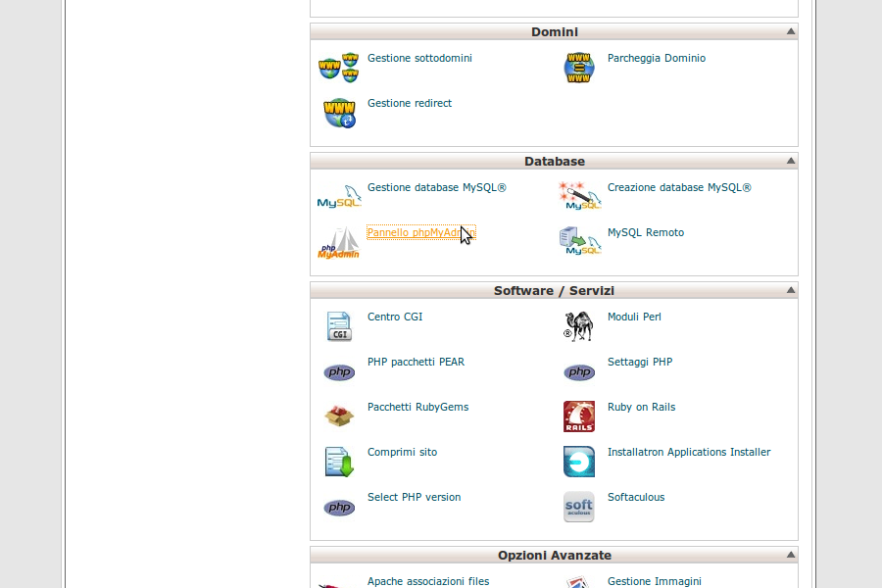This screenshot has height=588, width=882.
Task: Click the Installatron blue icon
Action: click(x=579, y=462)
